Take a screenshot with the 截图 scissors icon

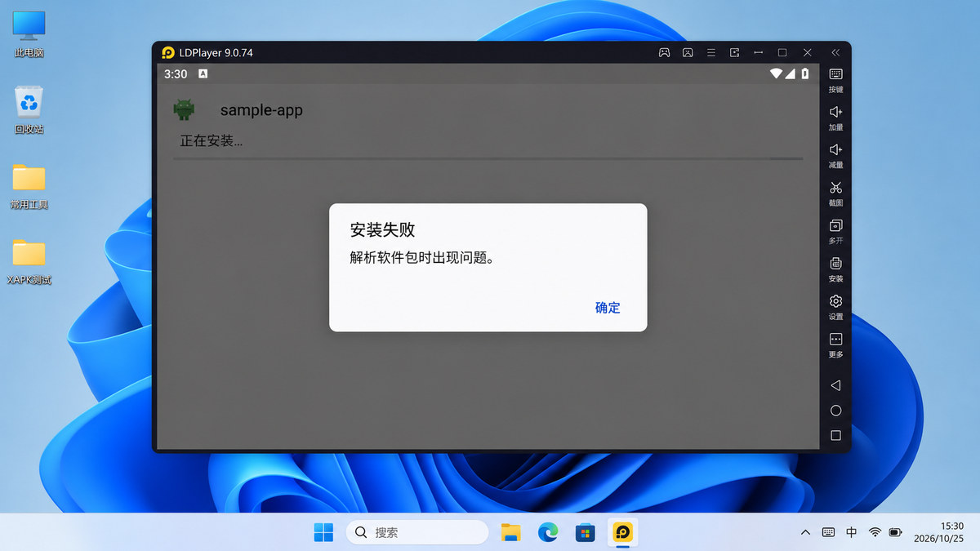[835, 188]
